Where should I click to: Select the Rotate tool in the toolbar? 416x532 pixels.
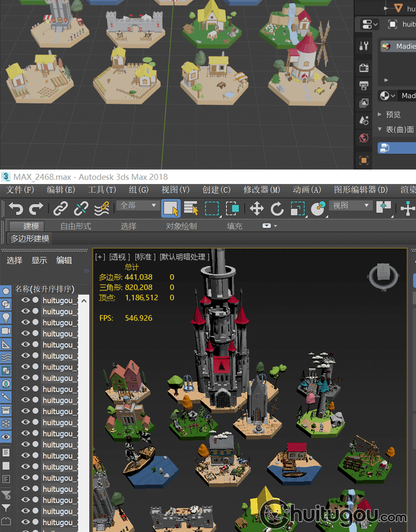(277, 208)
